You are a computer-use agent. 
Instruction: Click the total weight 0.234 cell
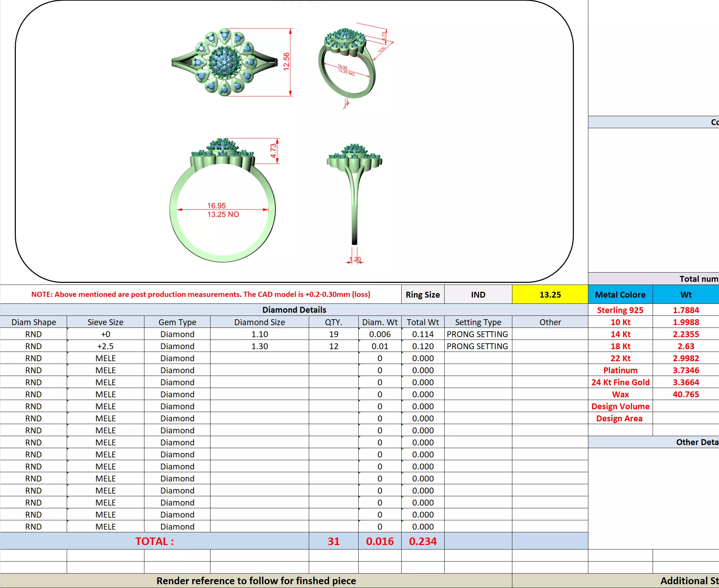[422, 541]
